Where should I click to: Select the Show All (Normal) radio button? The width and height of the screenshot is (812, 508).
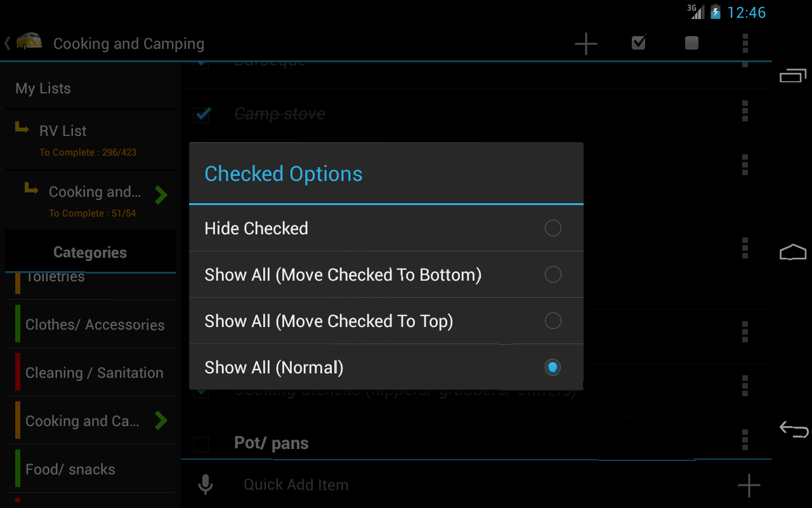[x=553, y=367]
